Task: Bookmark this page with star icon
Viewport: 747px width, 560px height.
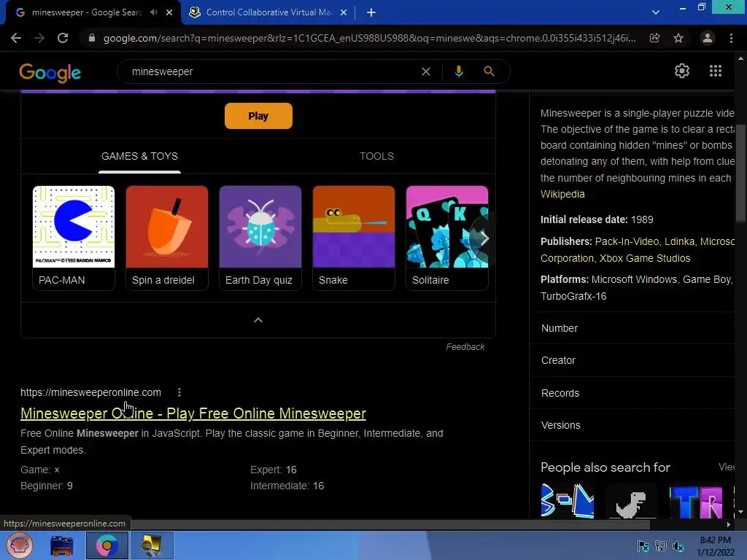Action: tap(678, 38)
